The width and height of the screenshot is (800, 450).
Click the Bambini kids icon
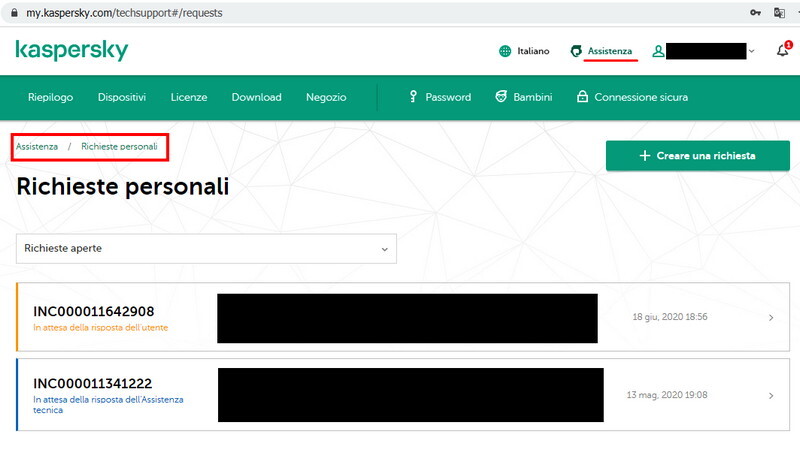[501, 96]
